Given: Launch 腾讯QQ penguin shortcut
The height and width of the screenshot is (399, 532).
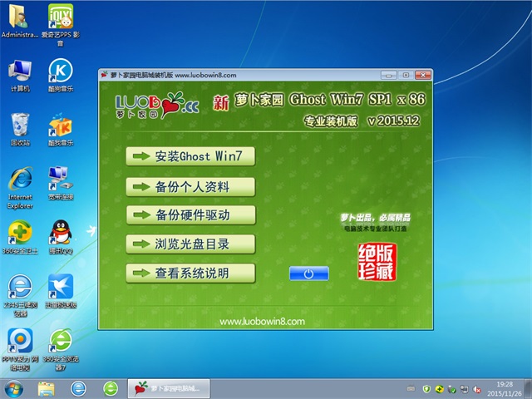Looking at the screenshot, I should coord(61,238).
